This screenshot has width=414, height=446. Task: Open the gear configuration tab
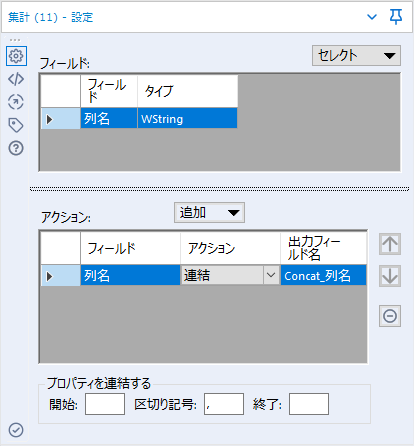coord(16,56)
